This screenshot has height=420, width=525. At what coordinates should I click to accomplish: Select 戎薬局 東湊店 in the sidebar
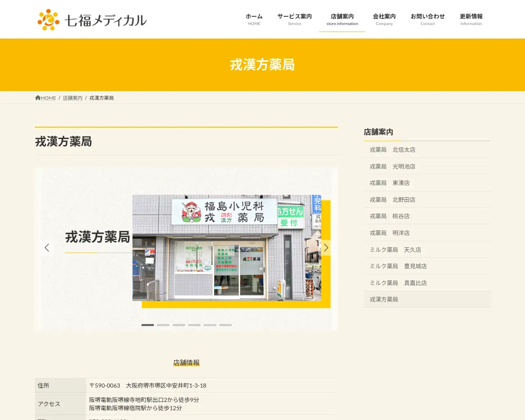(x=427, y=183)
